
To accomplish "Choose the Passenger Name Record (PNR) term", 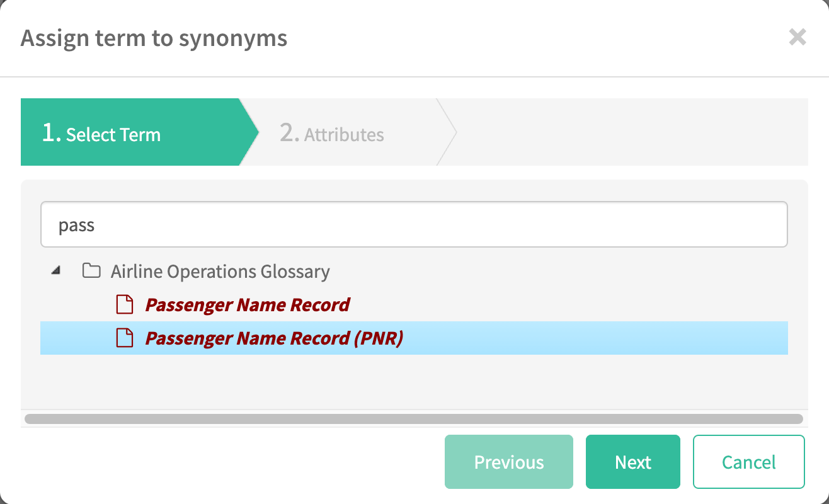I will coord(274,338).
